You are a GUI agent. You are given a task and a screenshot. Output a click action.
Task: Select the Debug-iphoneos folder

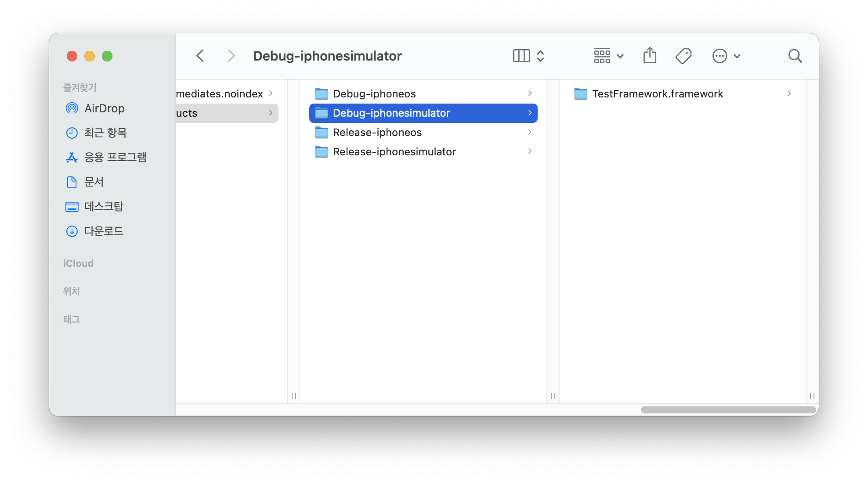pos(374,94)
